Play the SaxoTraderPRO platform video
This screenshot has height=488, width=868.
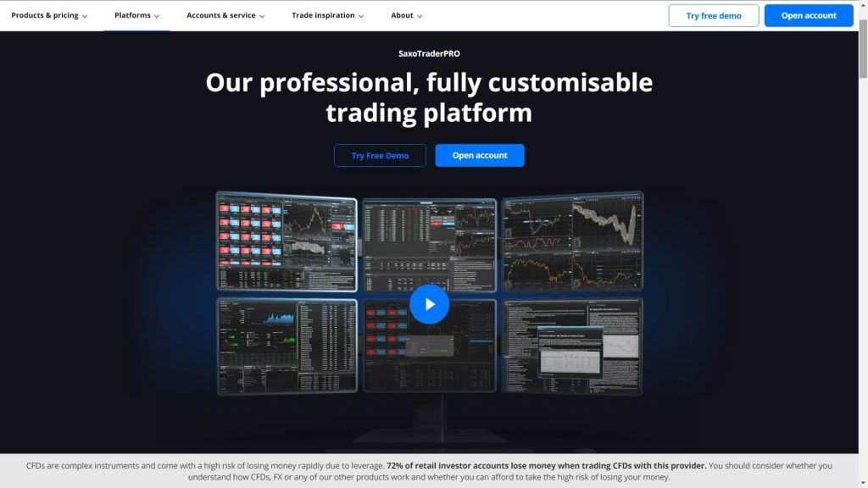[x=429, y=304]
